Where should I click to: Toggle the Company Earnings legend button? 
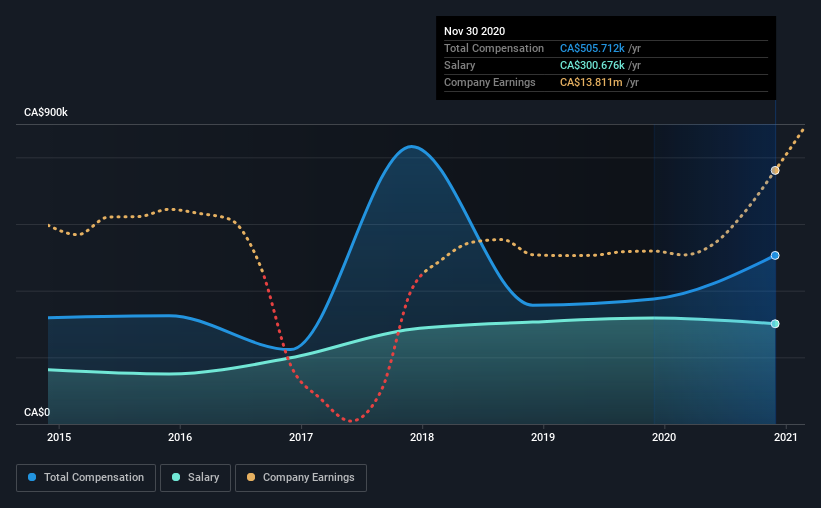[301, 478]
